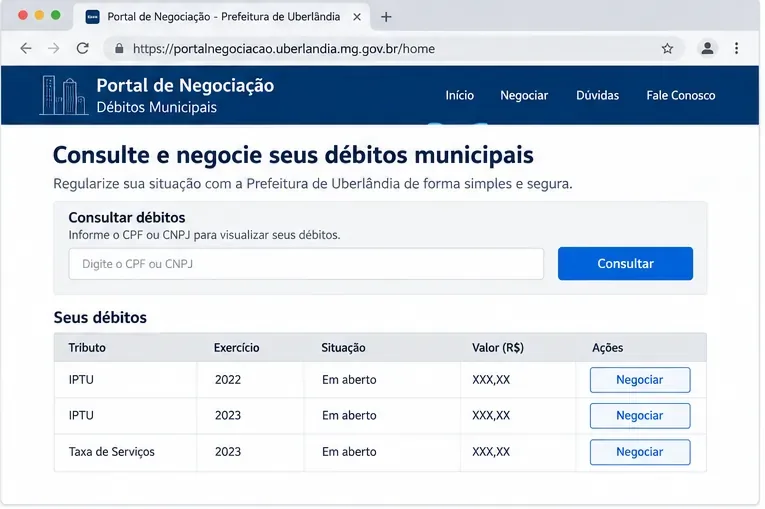
Task: Click the Ações column header
Action: [x=607, y=347]
